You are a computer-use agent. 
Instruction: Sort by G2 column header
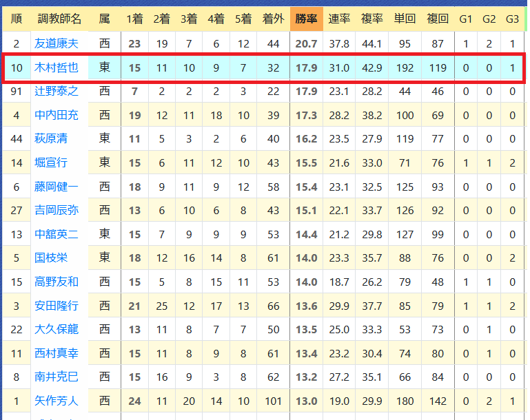pos(489,19)
